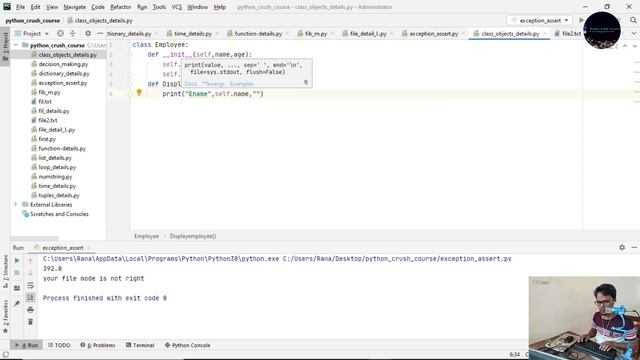The image size is (640, 360).
Task: Click the stop process icon in Run panel
Action: 17,273
